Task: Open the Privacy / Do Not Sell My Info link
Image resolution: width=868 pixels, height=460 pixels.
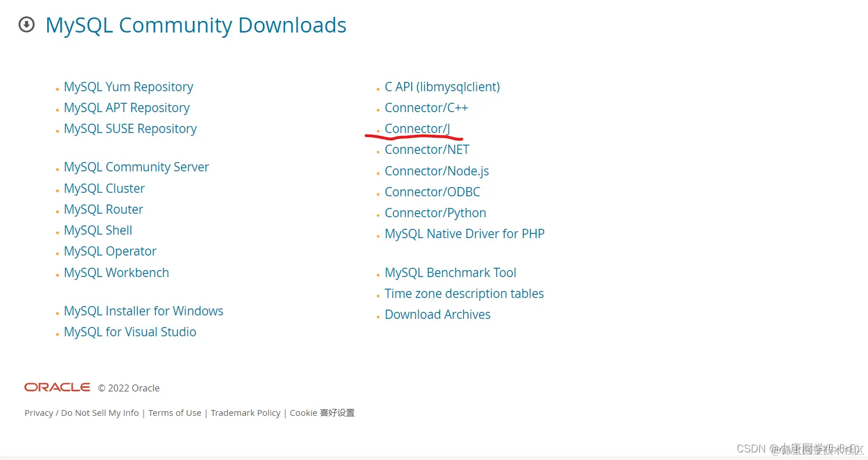Action: click(x=82, y=413)
